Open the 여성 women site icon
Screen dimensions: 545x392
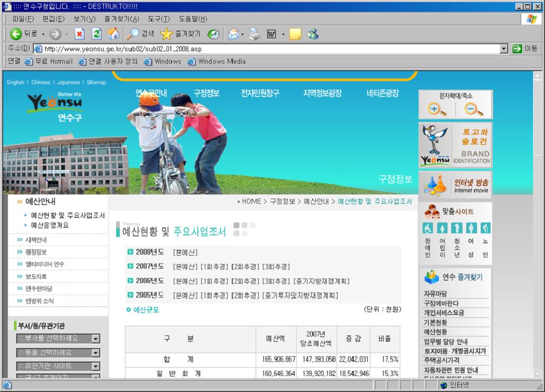471,228
